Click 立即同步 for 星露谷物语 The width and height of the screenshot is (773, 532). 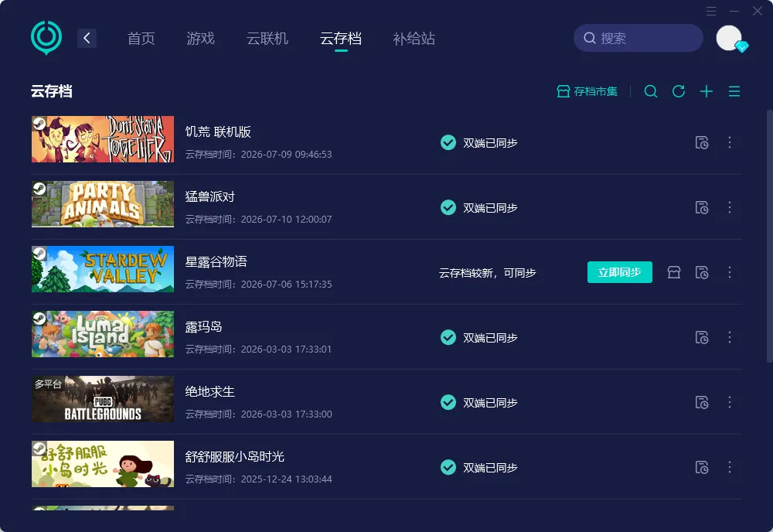[620, 272]
